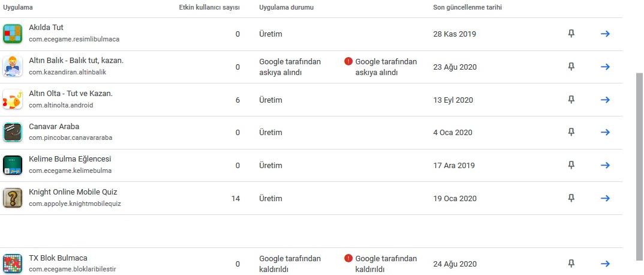Click the Altın Olta fish app icon
The height and width of the screenshot is (275, 644).
coord(13,100)
